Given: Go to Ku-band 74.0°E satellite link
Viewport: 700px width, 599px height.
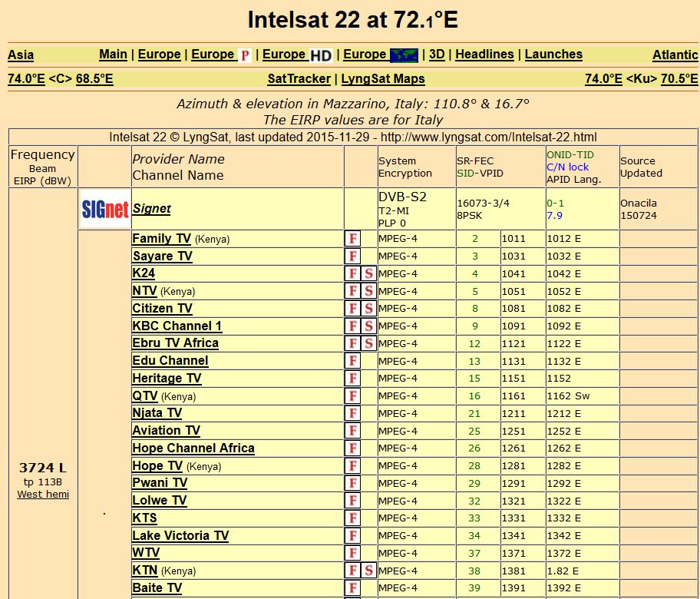Looking at the screenshot, I should pyautogui.click(x=603, y=79).
